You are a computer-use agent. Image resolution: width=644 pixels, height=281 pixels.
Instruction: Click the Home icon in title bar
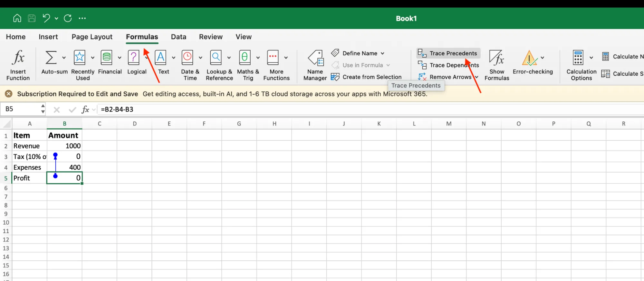(17, 18)
